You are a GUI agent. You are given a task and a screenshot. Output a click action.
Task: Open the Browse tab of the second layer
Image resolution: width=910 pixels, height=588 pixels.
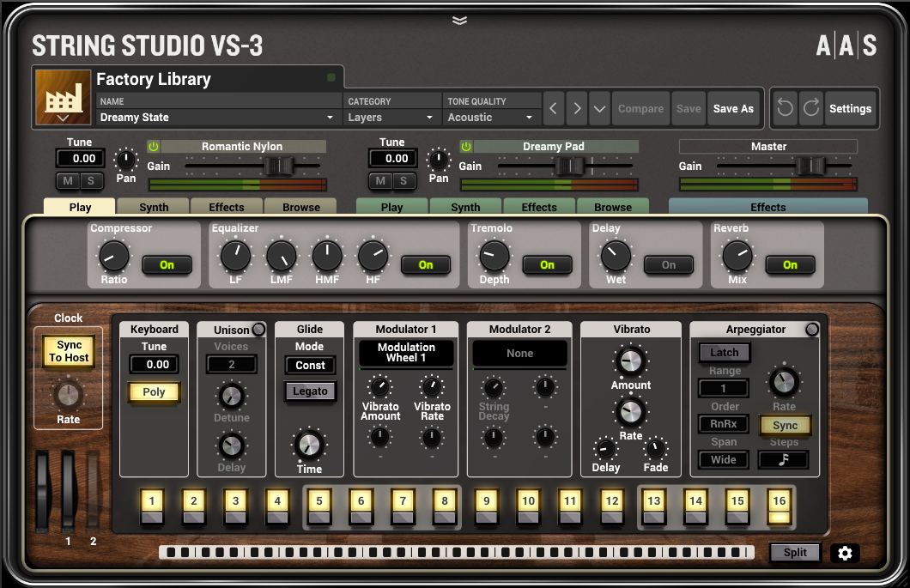click(613, 206)
